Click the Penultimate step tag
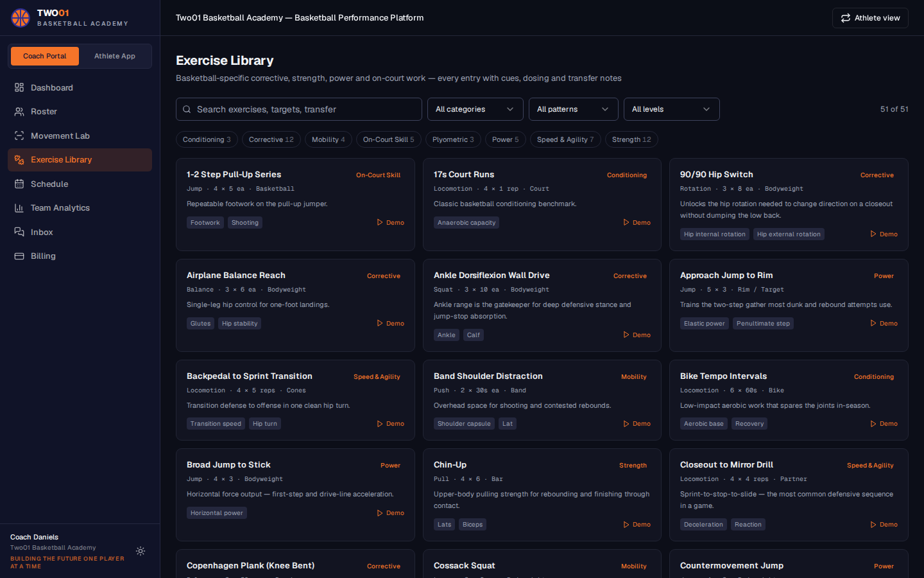This screenshot has width=924, height=578. (763, 324)
